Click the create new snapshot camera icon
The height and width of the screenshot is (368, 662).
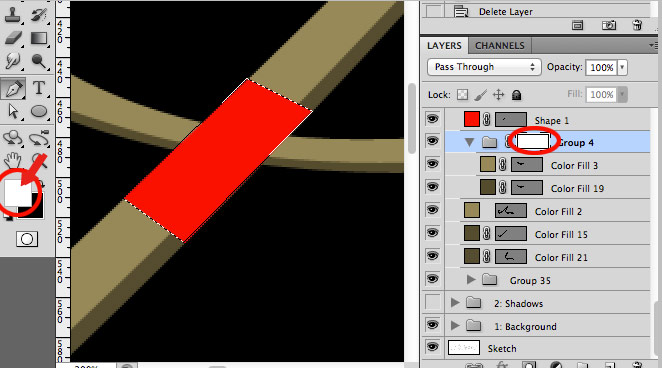click(x=609, y=25)
